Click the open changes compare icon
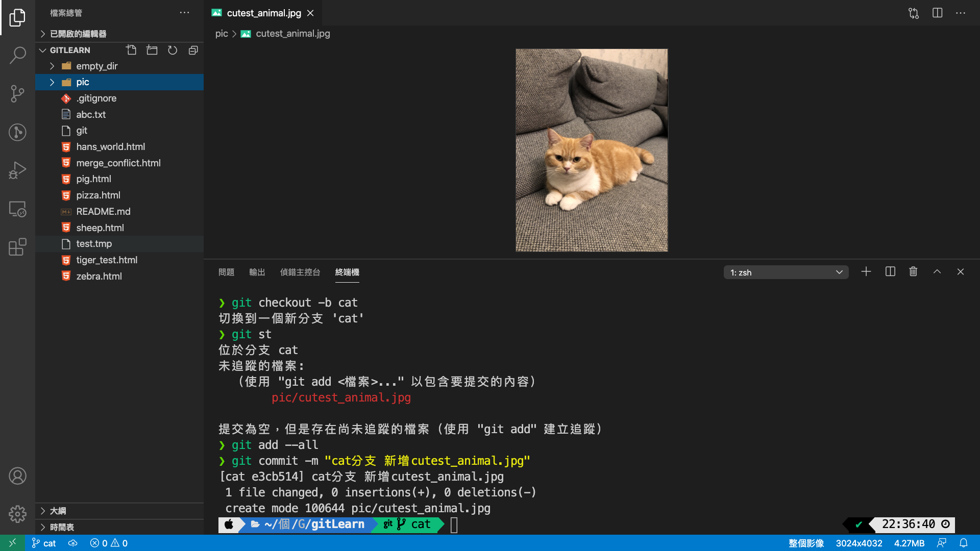Image resolution: width=980 pixels, height=551 pixels. [914, 13]
